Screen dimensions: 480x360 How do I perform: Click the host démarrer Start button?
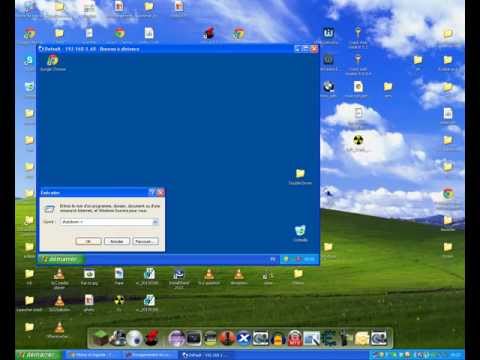[x=40, y=355]
